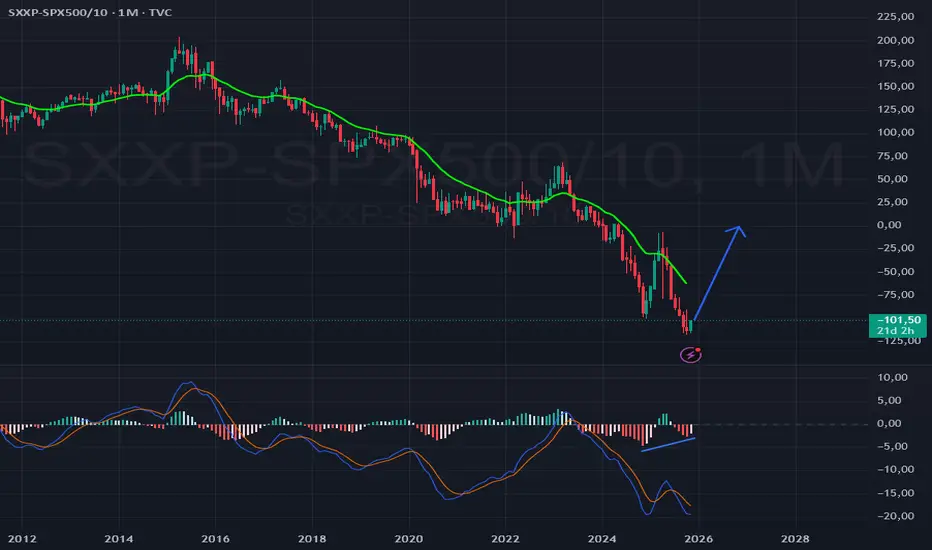Click the -15,00 indicator axis label
This screenshot has width=932, height=550.
(895, 493)
